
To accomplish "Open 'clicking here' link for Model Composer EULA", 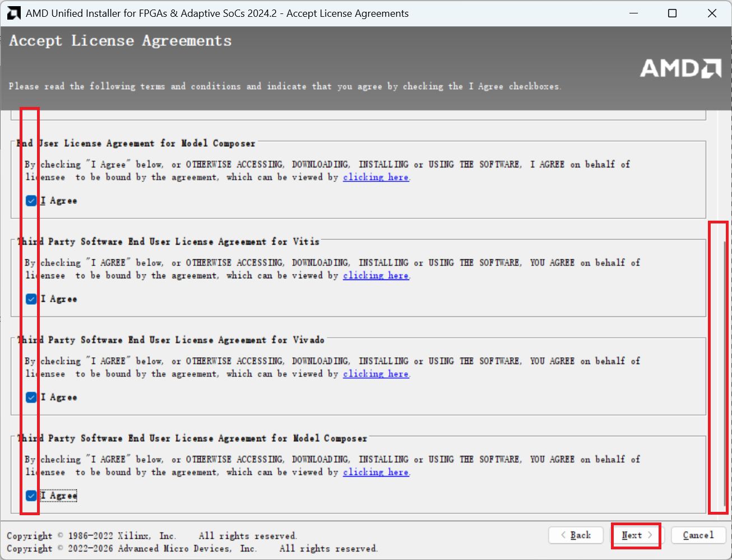I will (x=376, y=177).
